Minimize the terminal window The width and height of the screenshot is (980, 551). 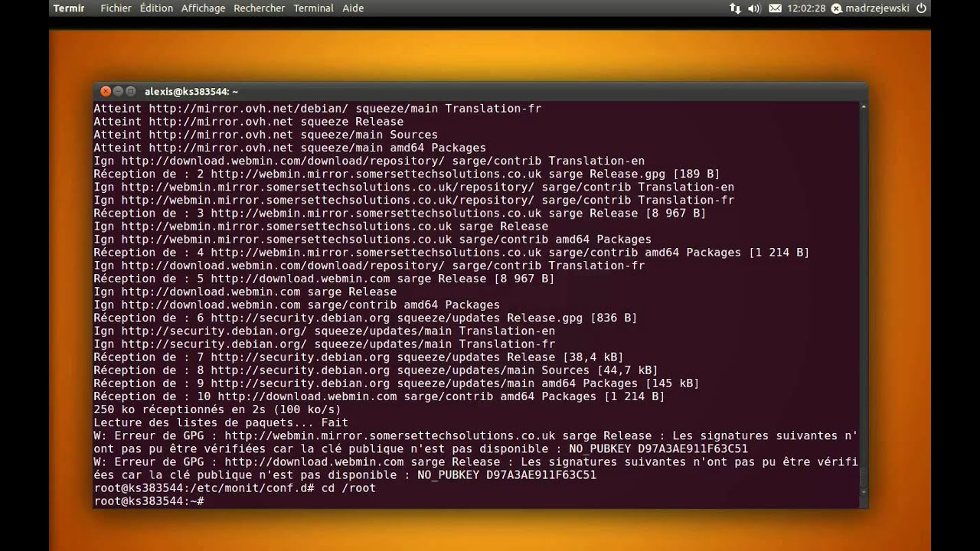click(118, 91)
